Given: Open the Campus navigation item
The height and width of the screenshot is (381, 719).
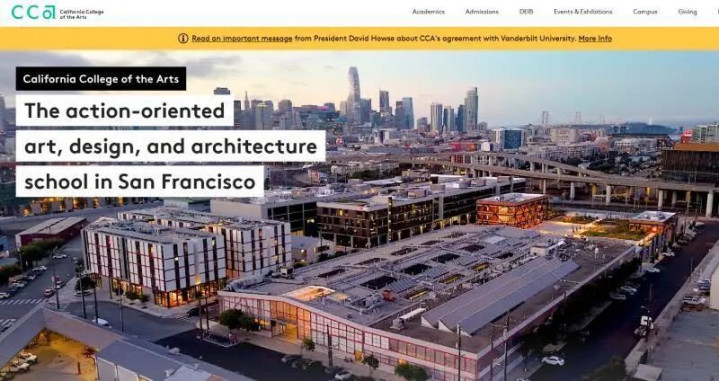Looking at the screenshot, I should 645,12.
